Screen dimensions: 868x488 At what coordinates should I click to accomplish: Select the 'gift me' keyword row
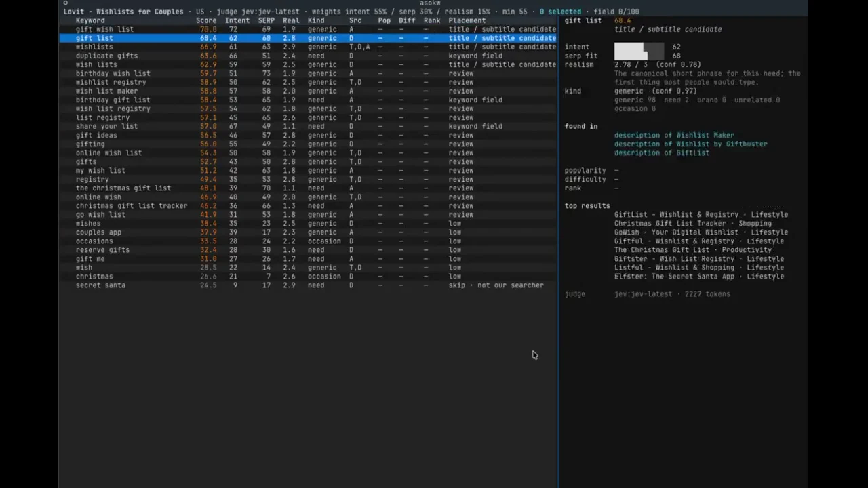point(308,258)
